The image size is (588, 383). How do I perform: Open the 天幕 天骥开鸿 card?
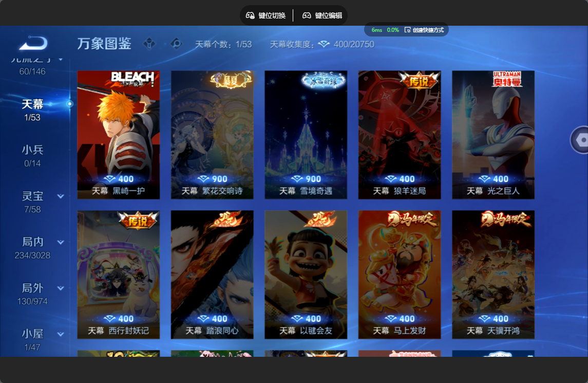[x=494, y=275]
